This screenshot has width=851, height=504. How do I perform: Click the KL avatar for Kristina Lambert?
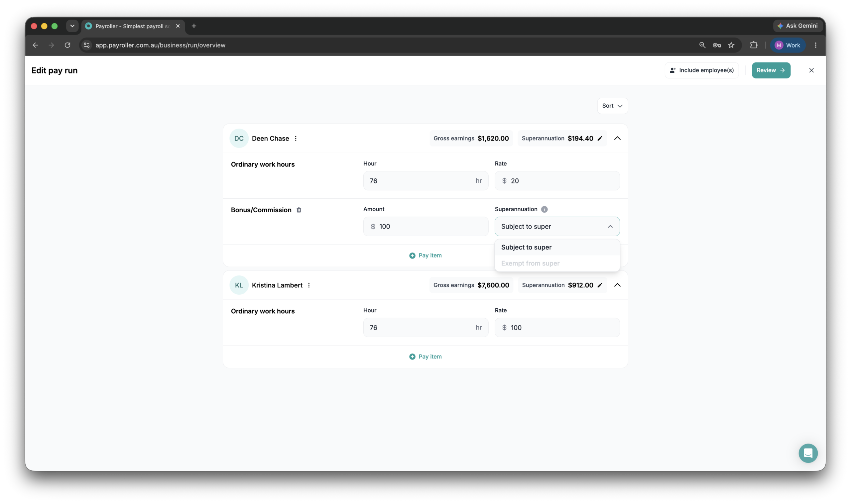point(239,285)
